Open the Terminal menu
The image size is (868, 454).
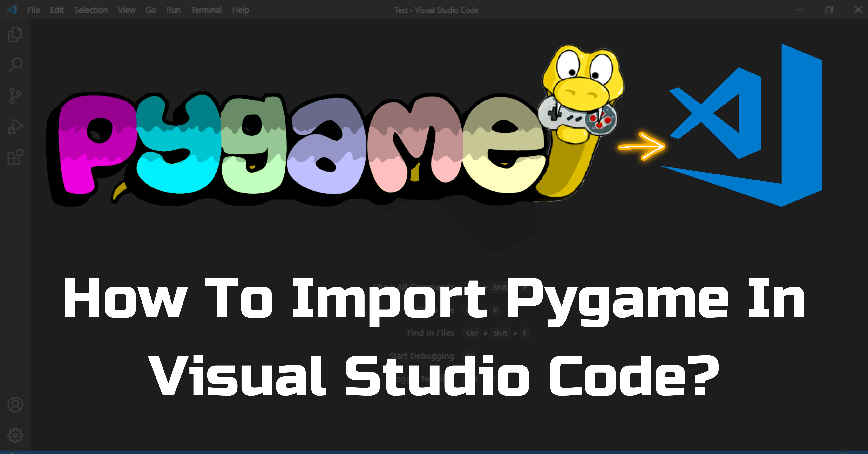206,10
